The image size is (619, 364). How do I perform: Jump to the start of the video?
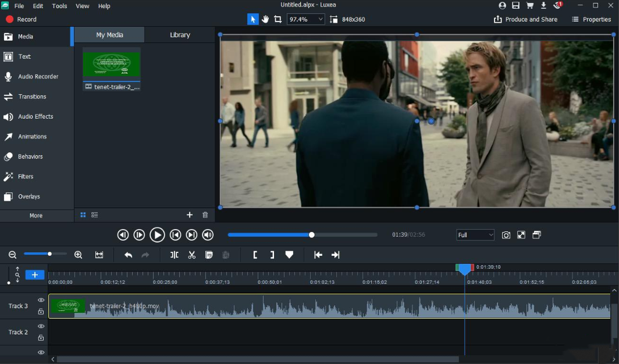(x=175, y=235)
